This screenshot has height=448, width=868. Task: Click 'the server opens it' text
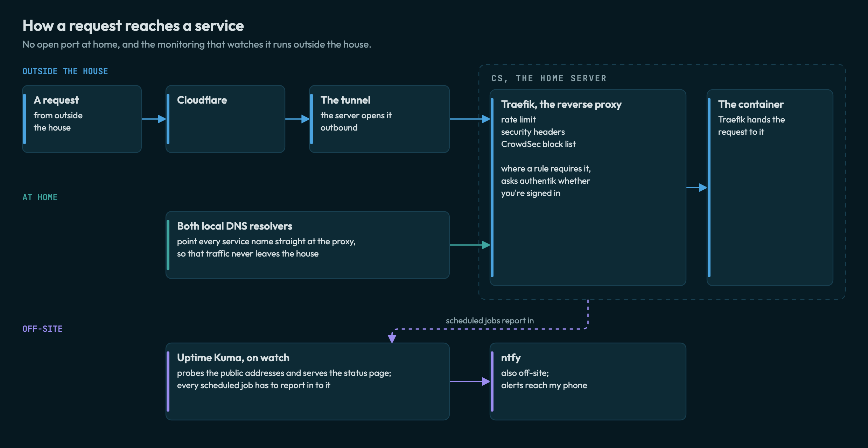pyautogui.click(x=356, y=115)
